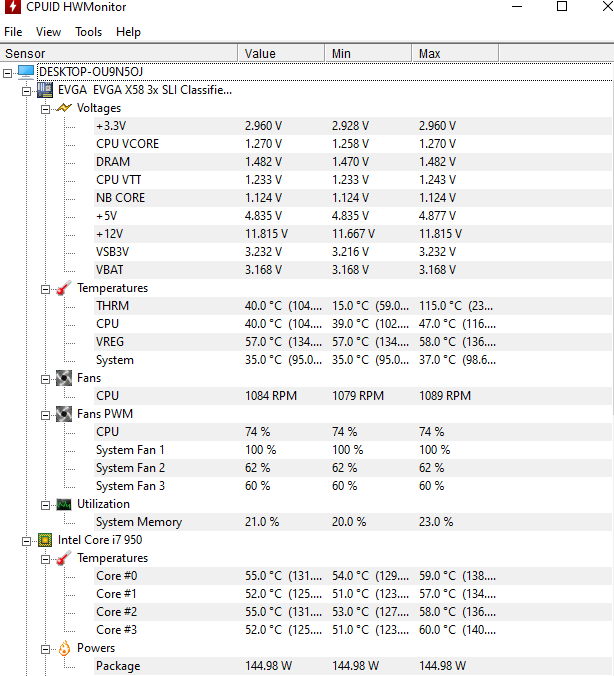Image resolution: width=614 pixels, height=676 pixels.
Task: Select the System Memory utilization row
Action: point(353,522)
